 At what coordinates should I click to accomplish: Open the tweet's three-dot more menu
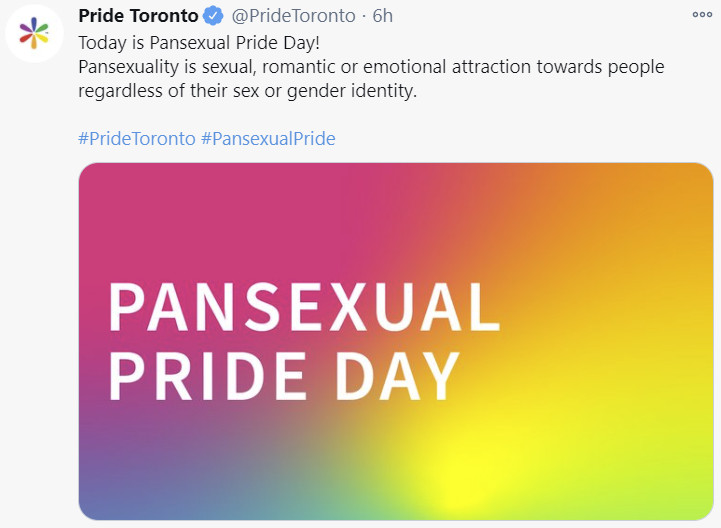pos(702,15)
